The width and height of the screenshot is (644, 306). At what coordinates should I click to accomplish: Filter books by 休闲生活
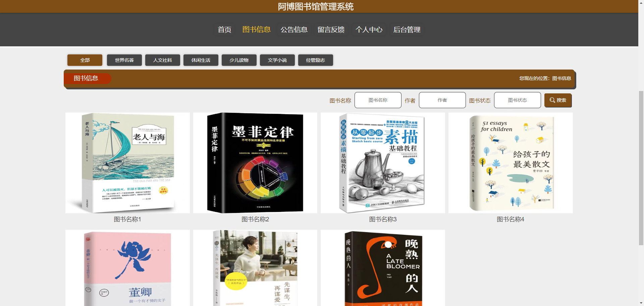point(201,60)
